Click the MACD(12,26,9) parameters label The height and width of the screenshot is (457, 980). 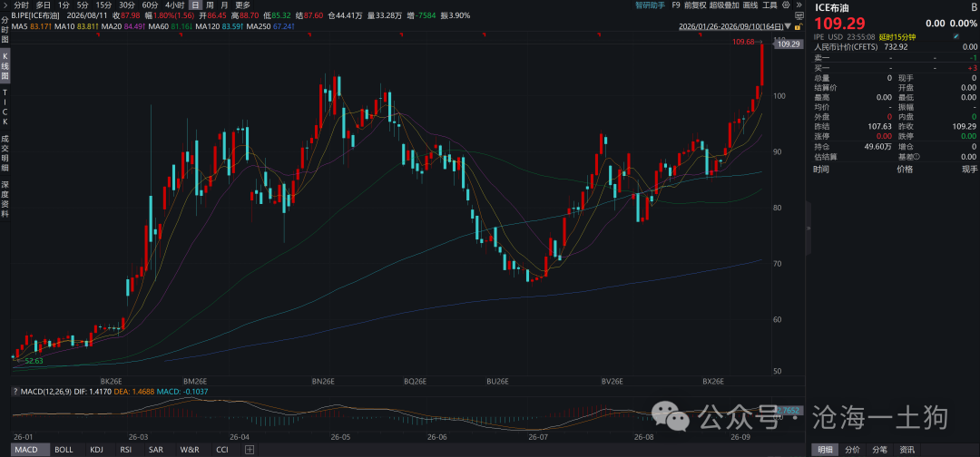(x=47, y=392)
